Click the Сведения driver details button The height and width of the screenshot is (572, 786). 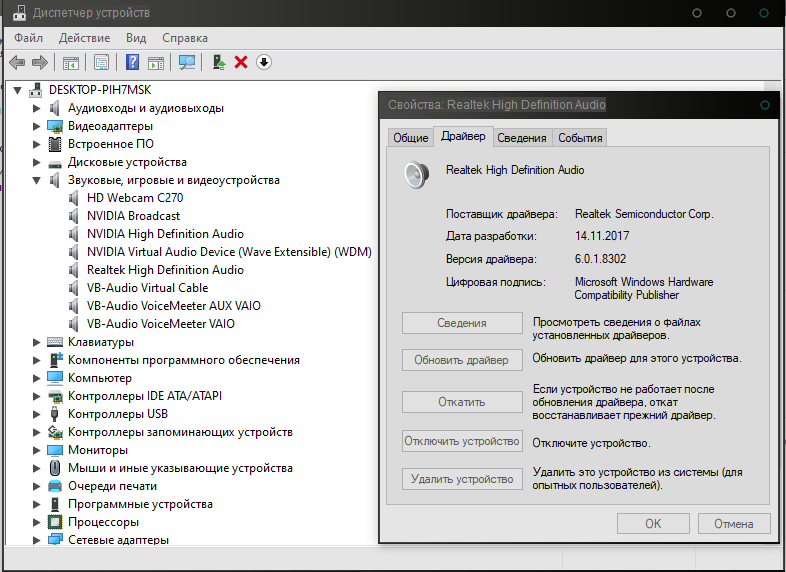point(462,323)
